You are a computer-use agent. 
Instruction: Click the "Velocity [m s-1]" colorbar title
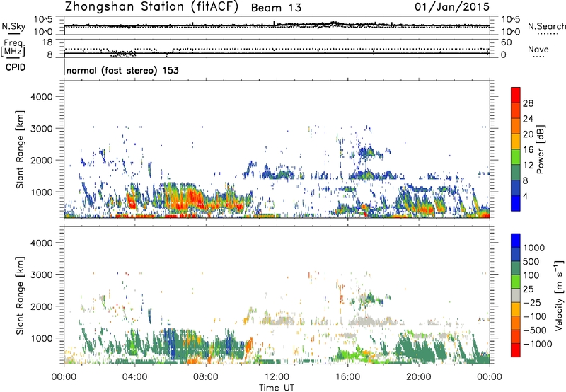pos(559,295)
